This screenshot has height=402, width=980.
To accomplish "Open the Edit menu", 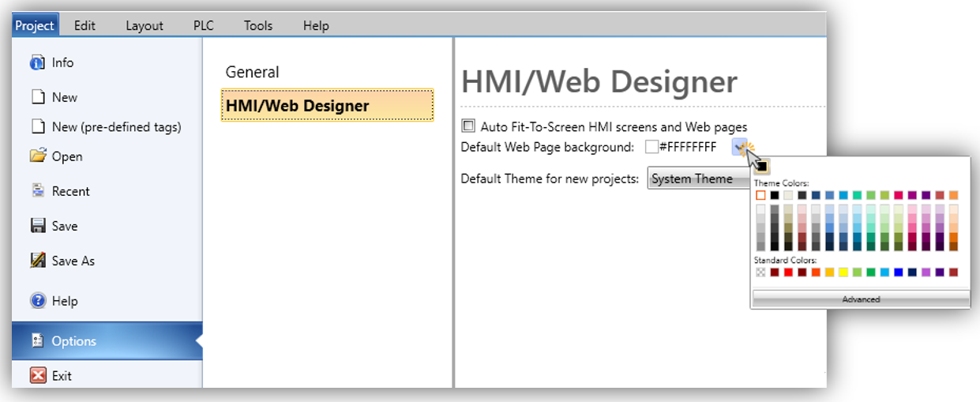I will tap(84, 25).
